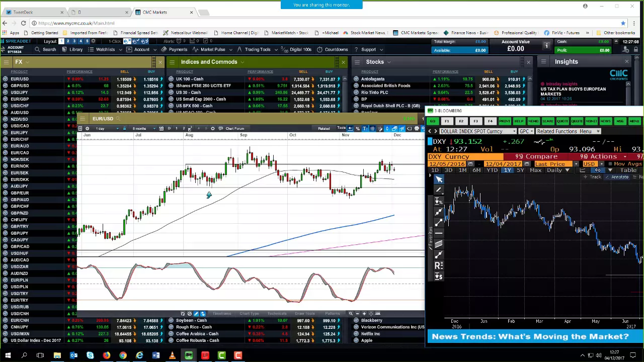Open the Insights panel hamburger menu
This screenshot has height=362, width=644.
543,62
